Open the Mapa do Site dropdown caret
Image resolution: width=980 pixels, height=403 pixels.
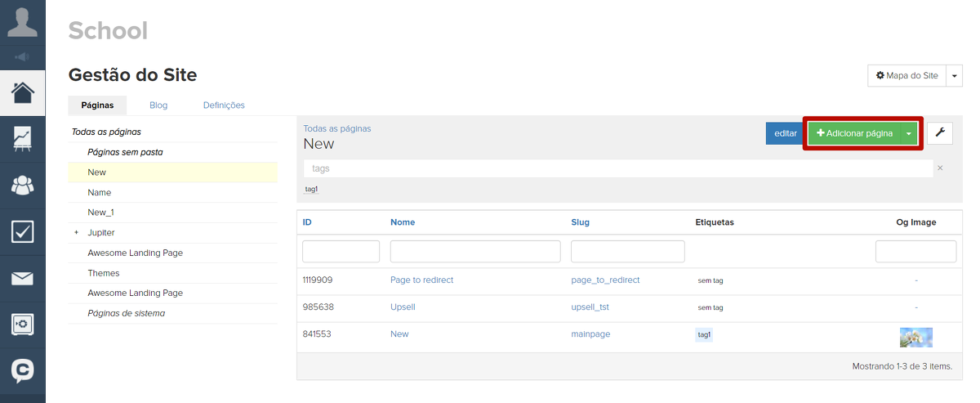[955, 75]
